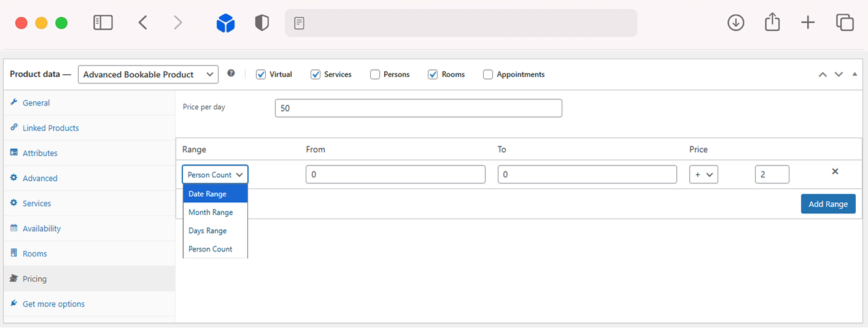Open the Advanced Bookable Product dropdown
Screen dimensions: 868x328
click(x=148, y=75)
